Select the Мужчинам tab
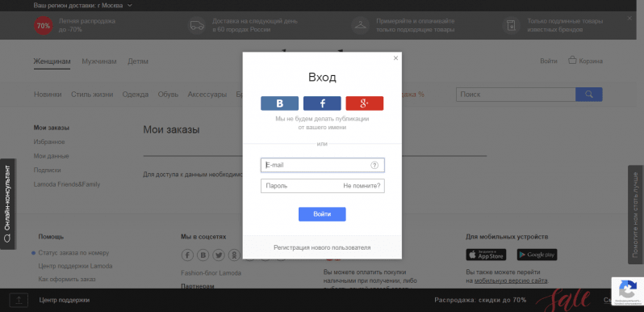 99,61
